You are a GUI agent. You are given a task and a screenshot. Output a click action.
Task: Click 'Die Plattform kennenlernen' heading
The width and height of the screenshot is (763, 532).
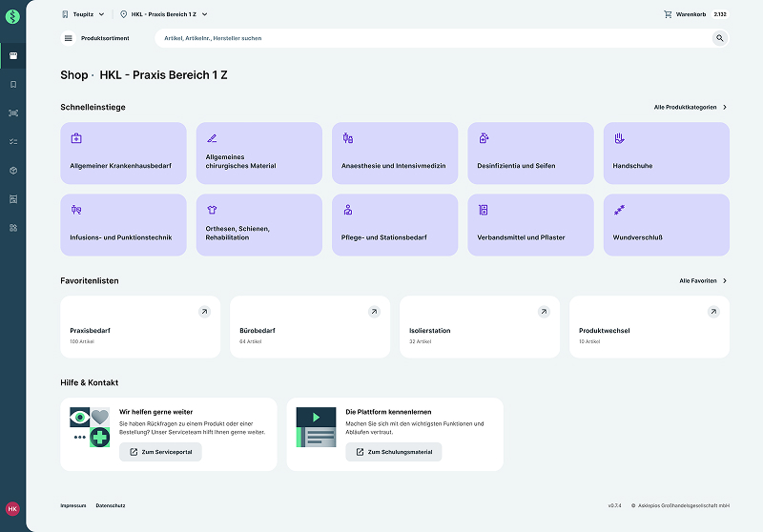(388, 412)
